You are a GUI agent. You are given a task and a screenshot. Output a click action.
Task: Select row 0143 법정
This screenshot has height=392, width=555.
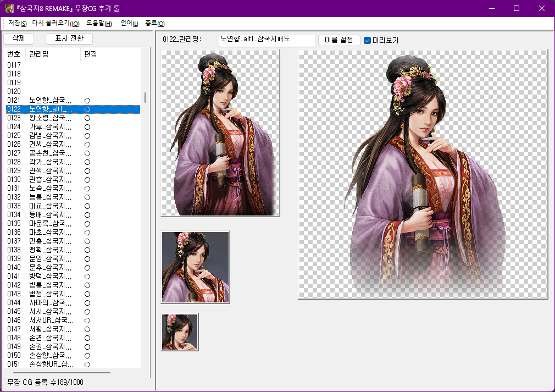pyautogui.click(x=73, y=294)
